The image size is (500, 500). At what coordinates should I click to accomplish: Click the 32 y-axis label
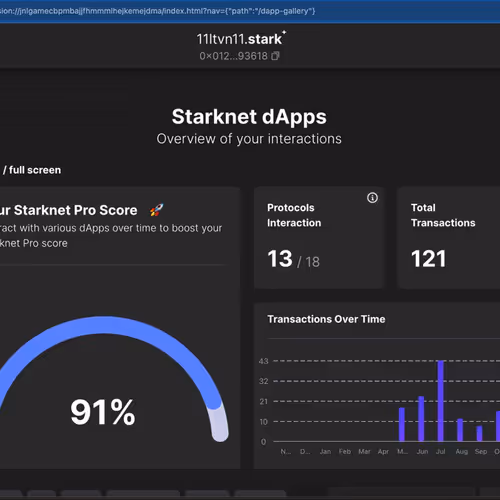coord(263,381)
